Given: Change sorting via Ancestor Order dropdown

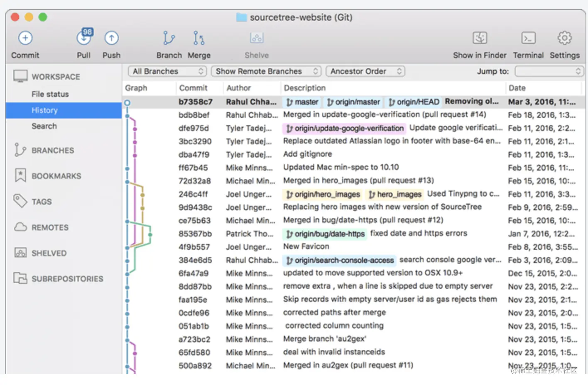Looking at the screenshot, I should (x=365, y=71).
